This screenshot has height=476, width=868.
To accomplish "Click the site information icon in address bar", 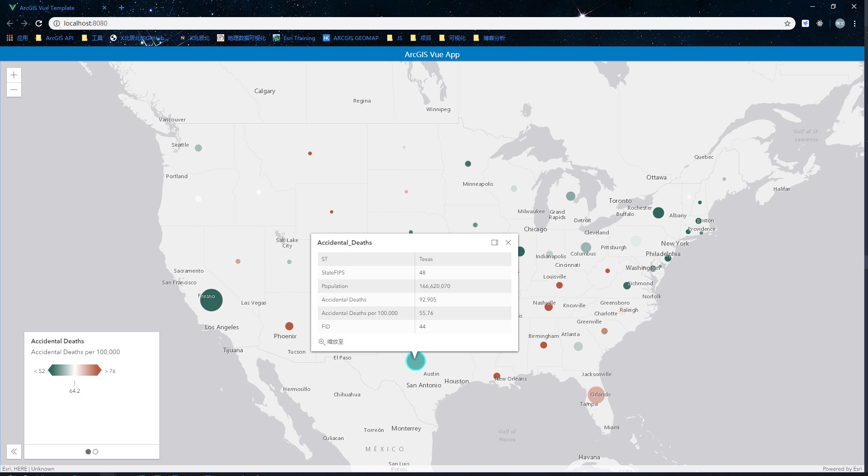I will point(57,23).
